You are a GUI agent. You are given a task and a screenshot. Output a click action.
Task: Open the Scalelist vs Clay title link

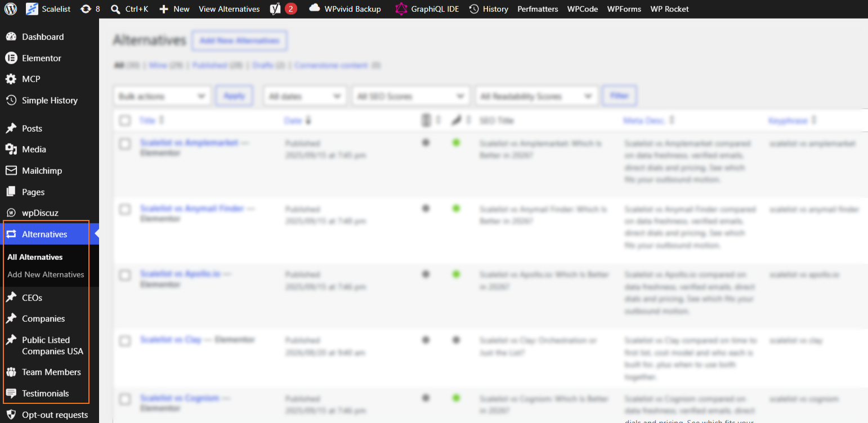[x=171, y=340]
